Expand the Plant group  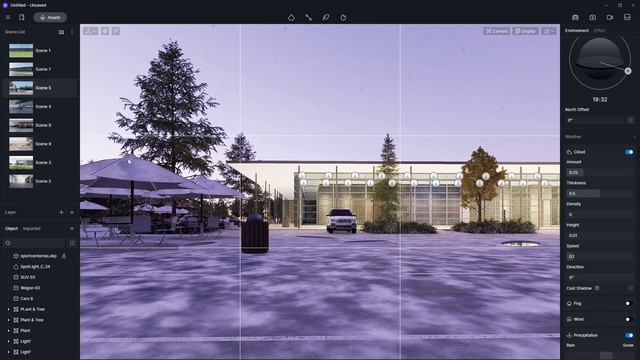tap(9, 331)
